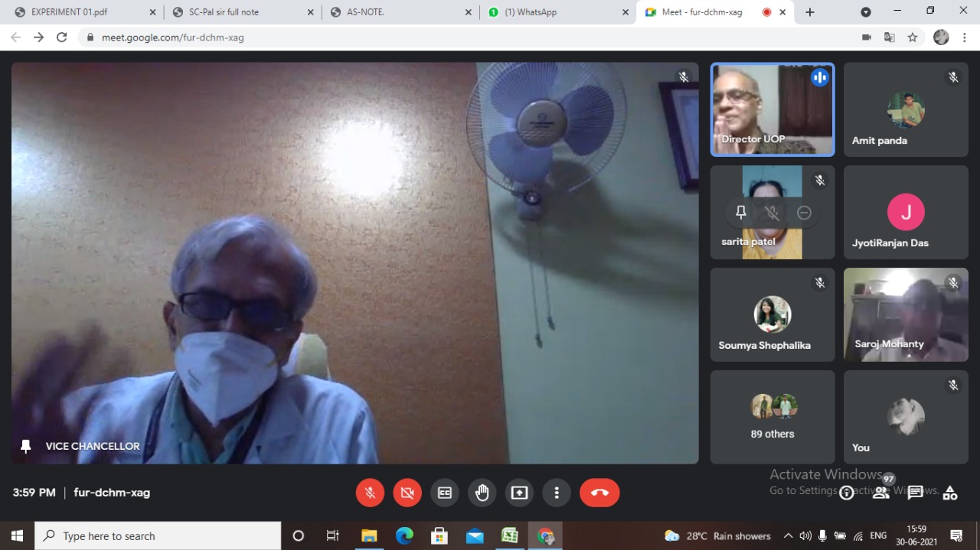Open Chrome's three-dot browser menu
The image size is (980, 550).
click(963, 37)
